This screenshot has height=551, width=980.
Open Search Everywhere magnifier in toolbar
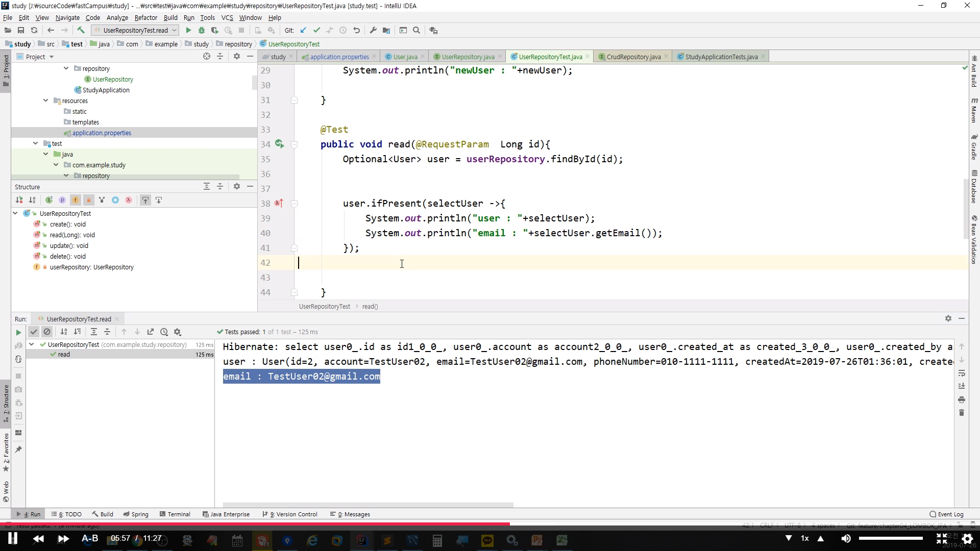click(x=416, y=31)
